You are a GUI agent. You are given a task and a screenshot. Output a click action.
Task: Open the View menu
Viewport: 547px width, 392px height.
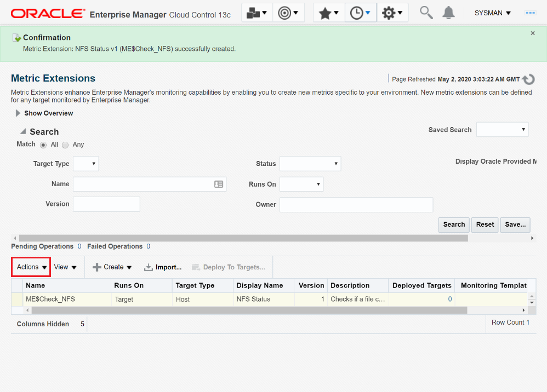(x=65, y=267)
